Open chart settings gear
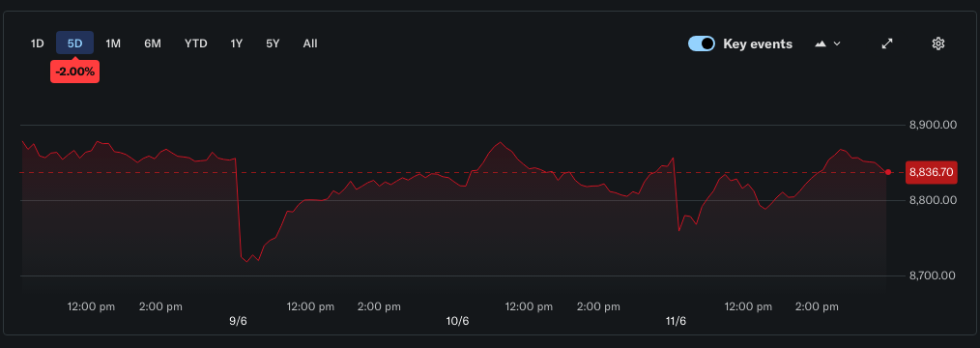The image size is (980, 348). (937, 43)
